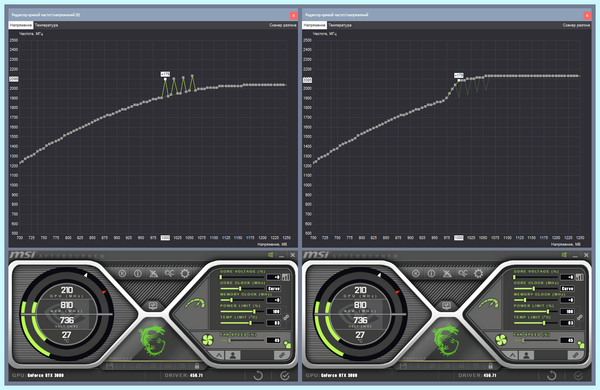The image size is (600, 390).
Task: Toggle user-defined fan curve button, left Afterburner
Action: (x=233, y=355)
